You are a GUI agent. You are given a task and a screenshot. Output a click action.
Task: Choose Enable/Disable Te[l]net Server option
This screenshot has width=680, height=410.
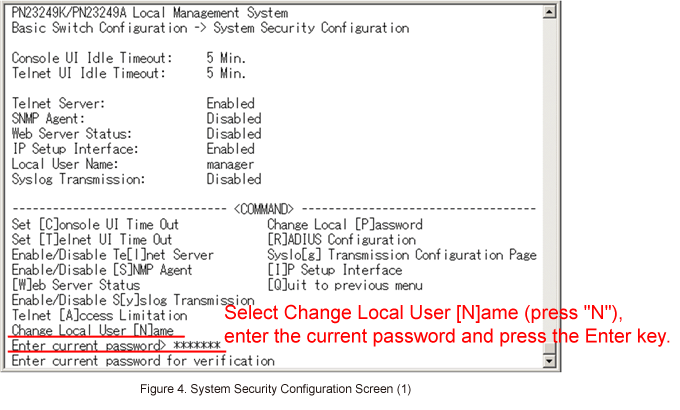pyautogui.click(x=112, y=255)
